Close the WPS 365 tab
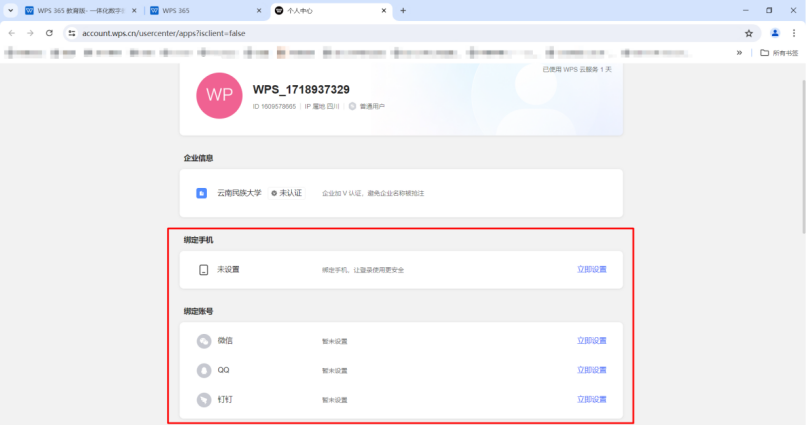 pyautogui.click(x=259, y=10)
